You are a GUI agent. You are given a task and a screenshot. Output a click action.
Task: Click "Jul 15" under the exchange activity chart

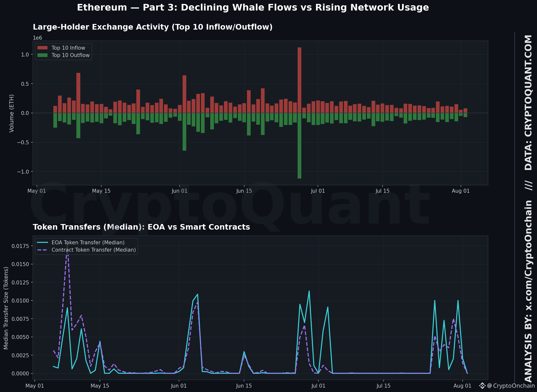(383, 191)
